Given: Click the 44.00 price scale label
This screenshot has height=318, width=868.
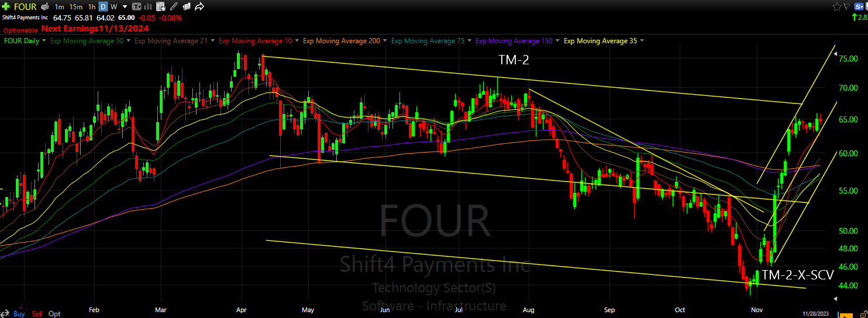Looking at the screenshot, I should [848, 285].
